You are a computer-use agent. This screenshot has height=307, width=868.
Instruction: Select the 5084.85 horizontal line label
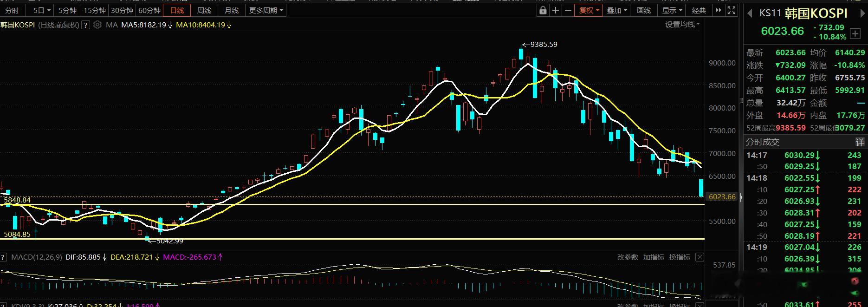(17, 235)
